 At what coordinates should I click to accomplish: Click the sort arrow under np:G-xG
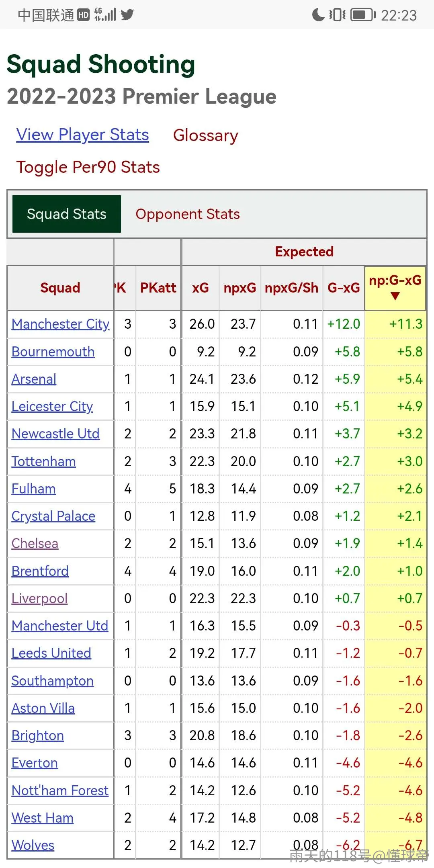point(395,296)
